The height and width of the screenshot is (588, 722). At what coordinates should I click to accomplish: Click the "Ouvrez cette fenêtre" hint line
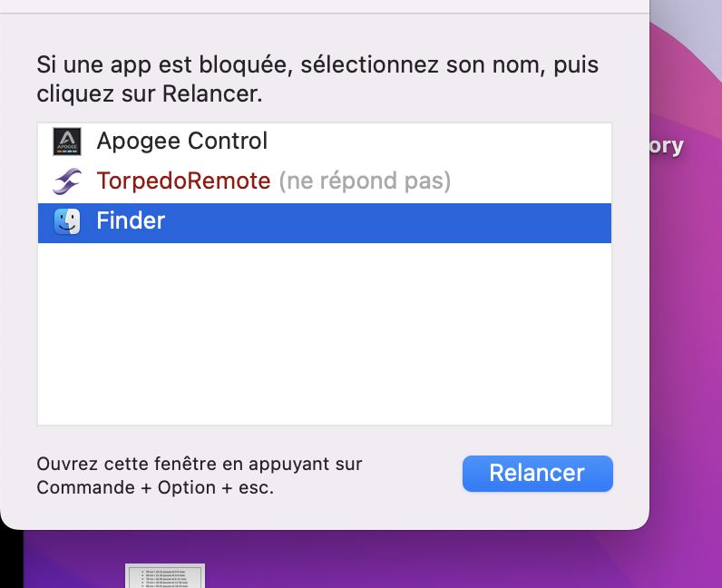click(x=199, y=464)
